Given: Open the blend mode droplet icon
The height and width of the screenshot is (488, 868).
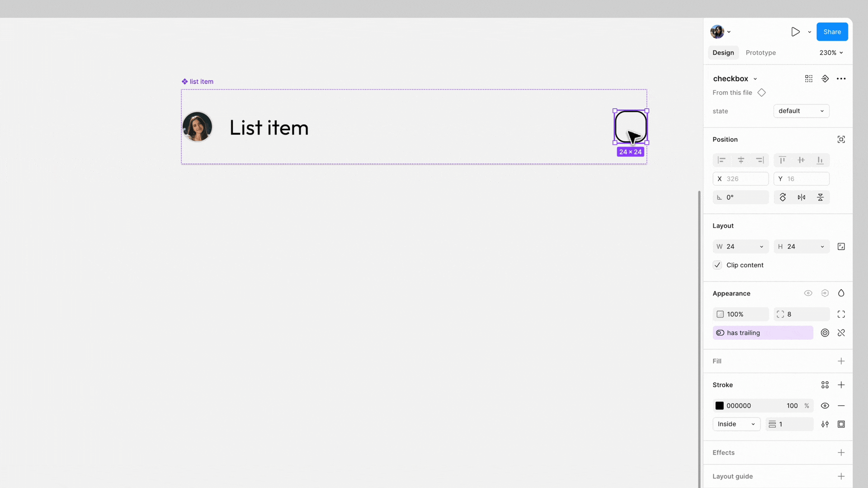Looking at the screenshot, I should coord(841,293).
